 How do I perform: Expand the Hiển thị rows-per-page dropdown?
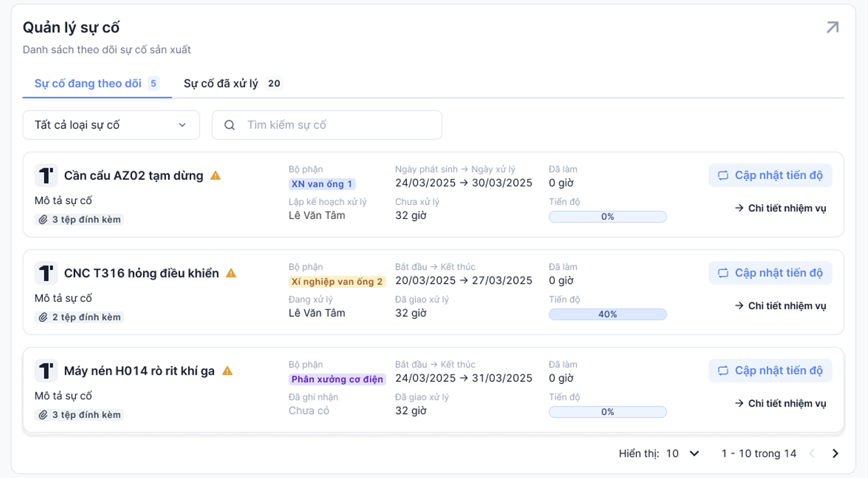682,454
